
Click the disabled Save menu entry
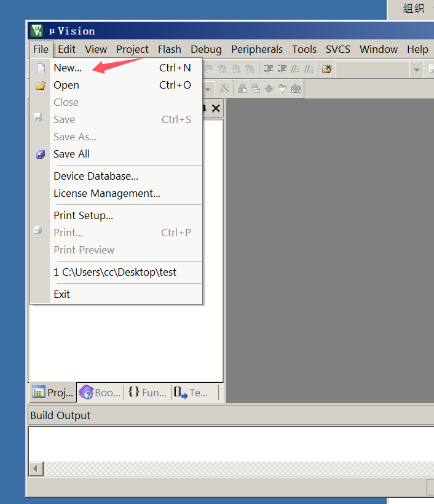click(116, 119)
